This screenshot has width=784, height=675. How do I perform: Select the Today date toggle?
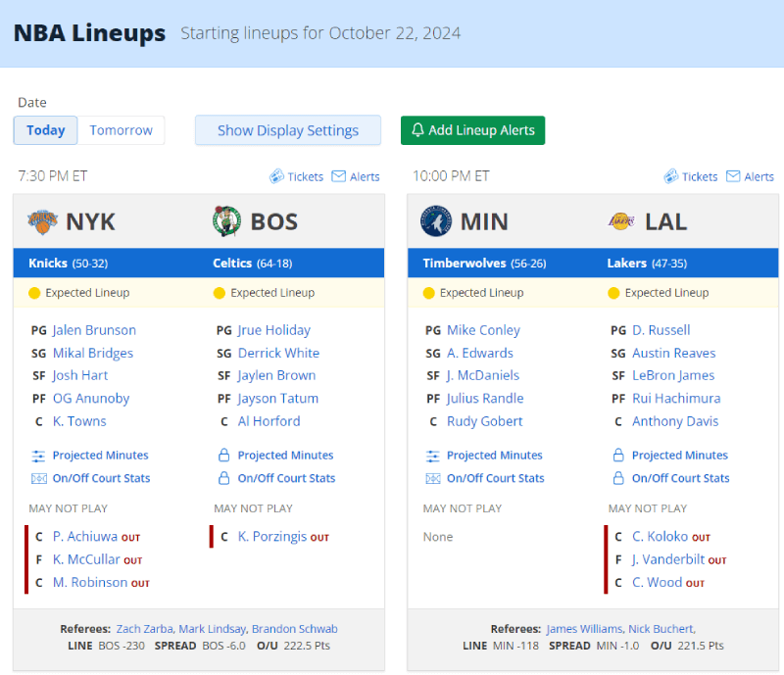pyautogui.click(x=45, y=130)
